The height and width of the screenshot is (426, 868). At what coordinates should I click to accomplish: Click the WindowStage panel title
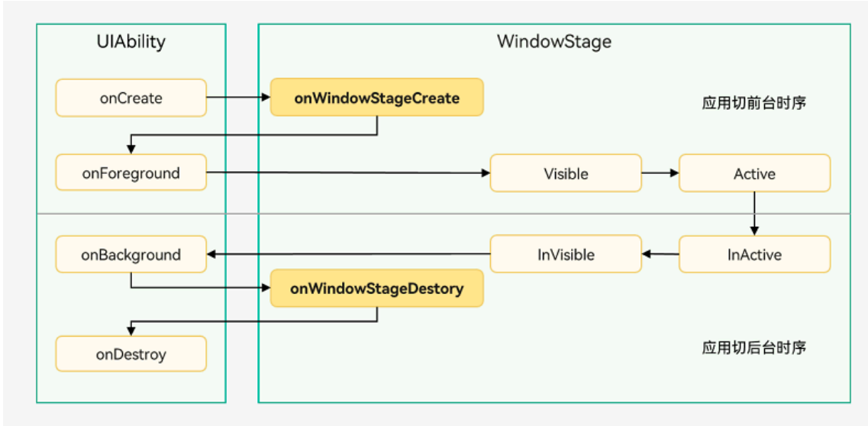(554, 41)
